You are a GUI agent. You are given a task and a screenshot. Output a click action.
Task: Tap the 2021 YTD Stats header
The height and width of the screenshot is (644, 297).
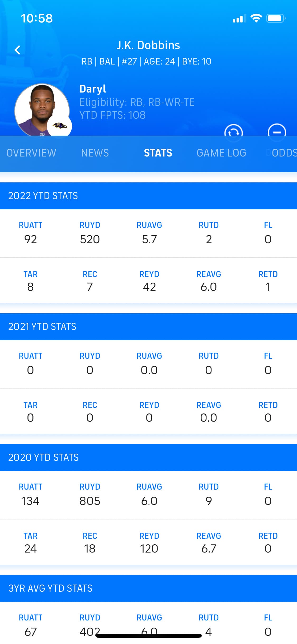pos(42,326)
